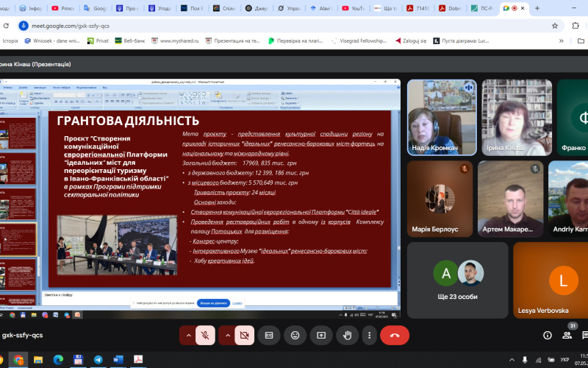The width and height of the screenshot is (588, 368).
Task: Close the active Google Meet tab
Action: (523, 8)
